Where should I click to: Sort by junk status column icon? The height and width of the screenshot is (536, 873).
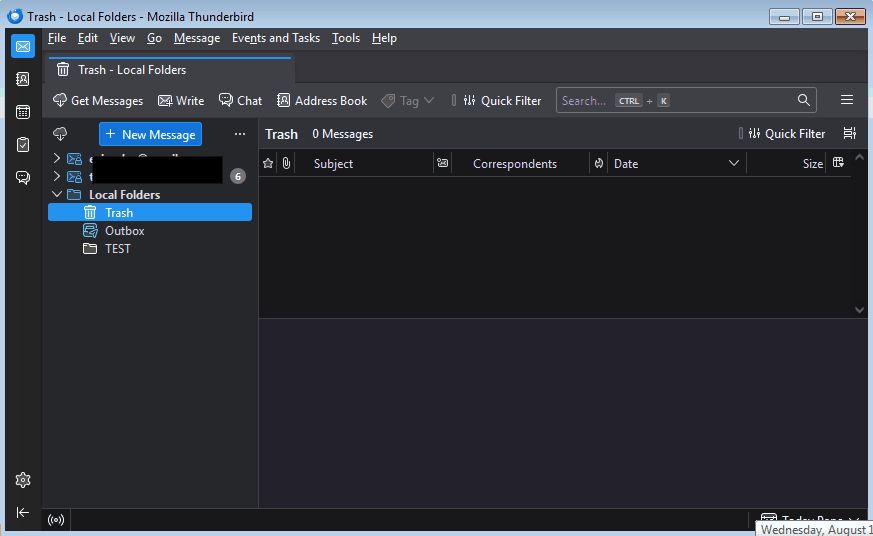coord(599,163)
